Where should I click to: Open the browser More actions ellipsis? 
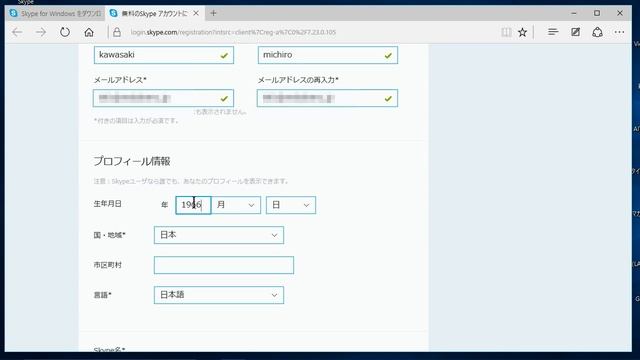tap(619, 32)
